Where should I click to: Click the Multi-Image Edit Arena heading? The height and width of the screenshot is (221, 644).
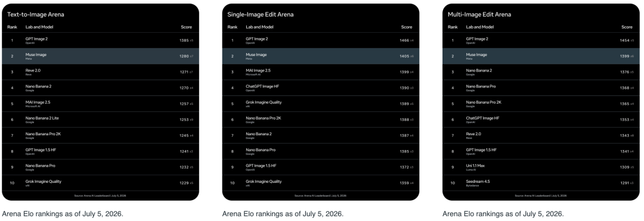pyautogui.click(x=479, y=14)
